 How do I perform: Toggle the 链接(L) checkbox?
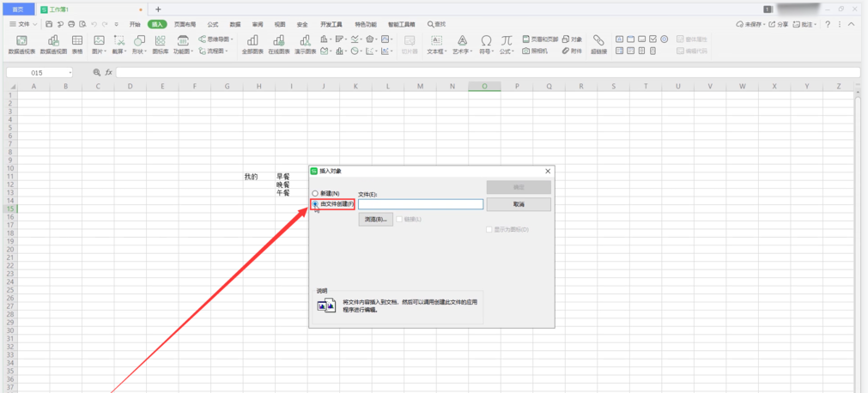click(400, 219)
